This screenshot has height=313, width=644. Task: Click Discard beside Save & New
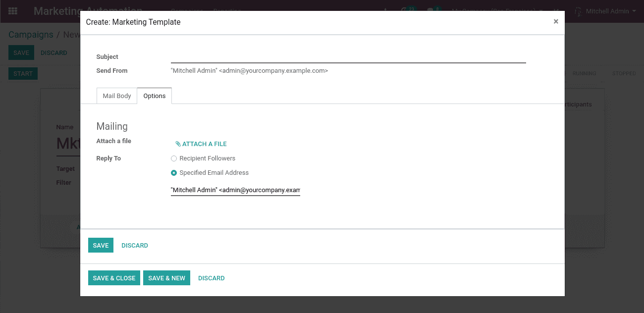tap(212, 278)
